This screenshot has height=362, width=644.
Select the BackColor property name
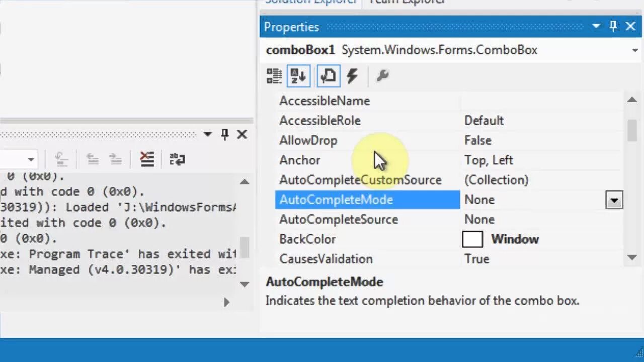tap(307, 239)
